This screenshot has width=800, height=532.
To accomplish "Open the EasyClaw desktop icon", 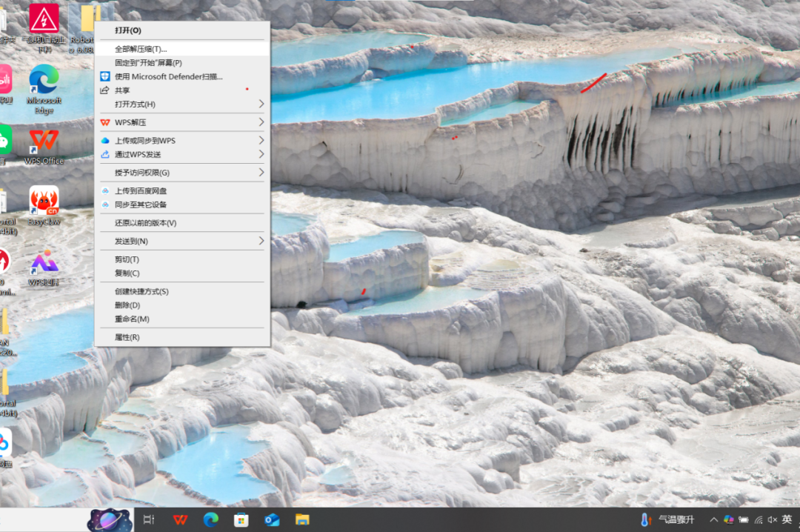I will pos(44,202).
